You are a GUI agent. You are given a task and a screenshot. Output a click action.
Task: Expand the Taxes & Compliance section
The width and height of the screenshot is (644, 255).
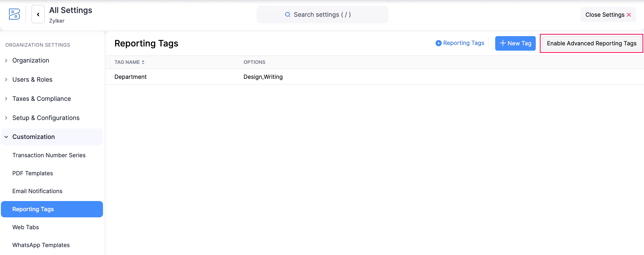(41, 99)
